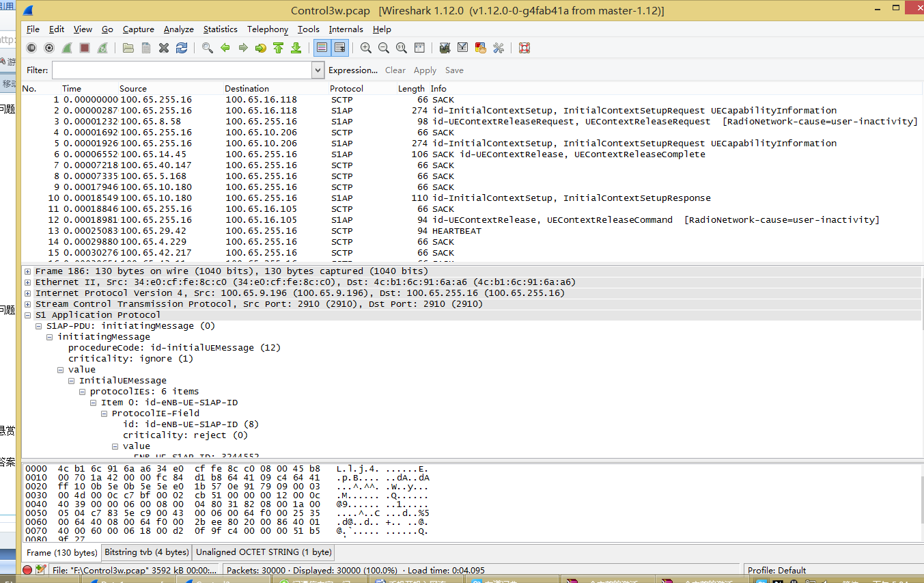Open help with lifebuoy icon
The height and width of the screenshot is (583, 924).
pos(524,48)
